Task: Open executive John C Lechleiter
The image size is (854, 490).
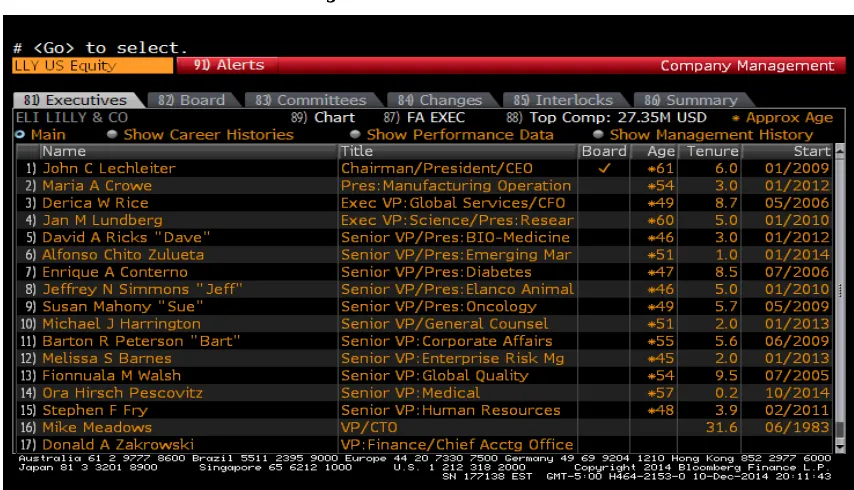Action: coord(109,168)
